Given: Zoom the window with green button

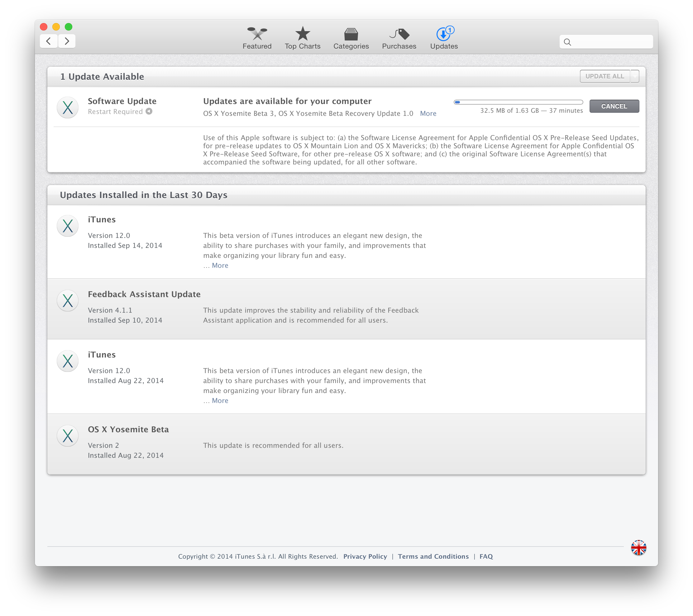Looking at the screenshot, I should pos(69,27).
